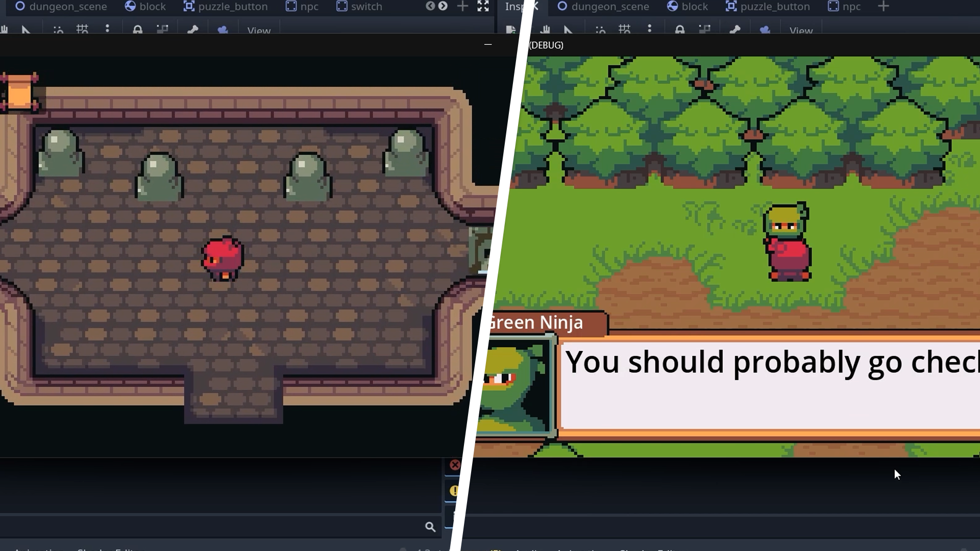The image size is (980, 551).
Task: Add a new scene in left editor
Action: 462,6
